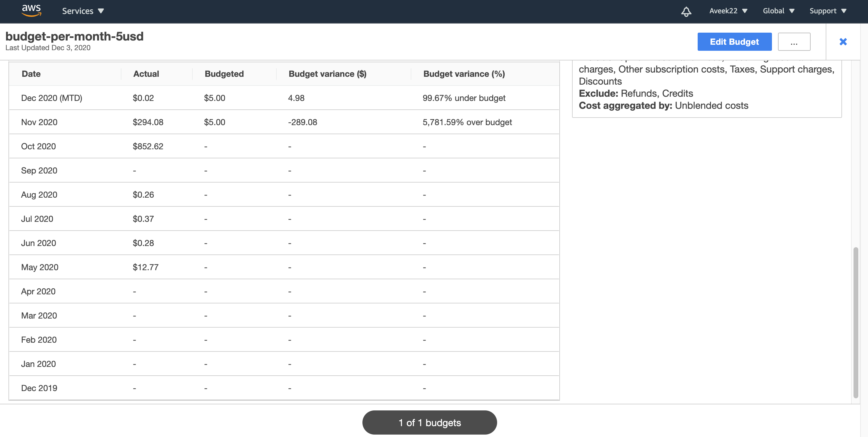Screen dimensions: 868x437
Task: Expand the Global region selector
Action: click(x=778, y=11)
